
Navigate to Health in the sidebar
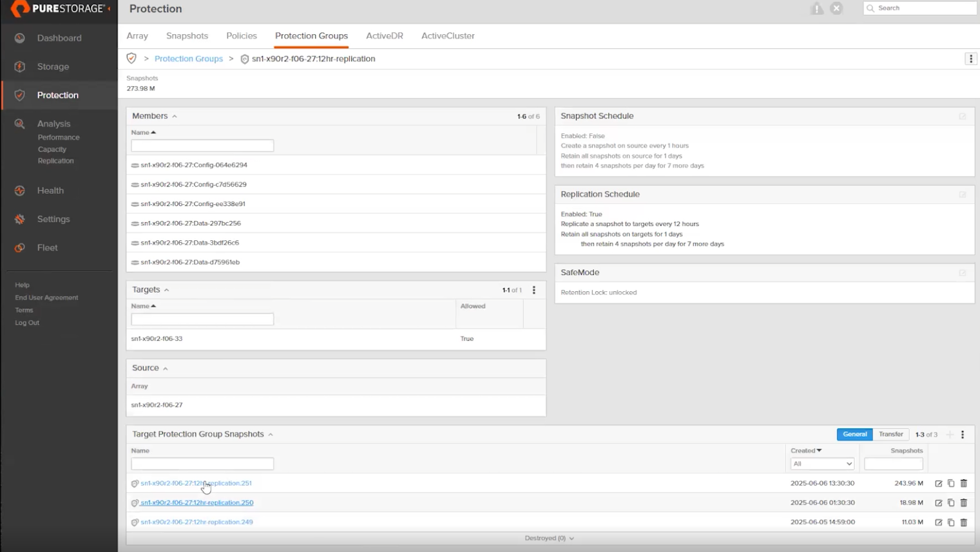[x=50, y=190]
